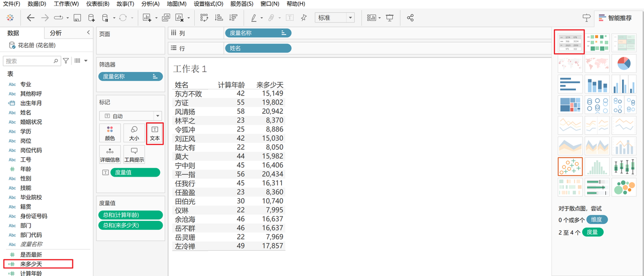Open the 设置格式(O) menu
This screenshot has width=644, height=276.
[x=208, y=4]
